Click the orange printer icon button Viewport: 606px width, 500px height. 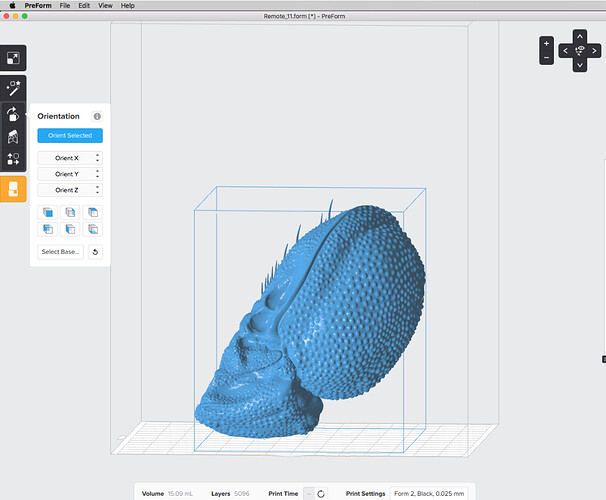[x=14, y=189]
